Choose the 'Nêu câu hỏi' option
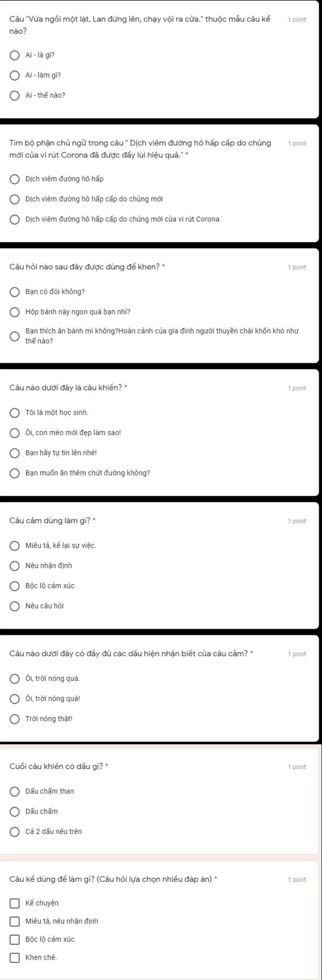Viewport: 322px width, 980px height. [x=14, y=606]
